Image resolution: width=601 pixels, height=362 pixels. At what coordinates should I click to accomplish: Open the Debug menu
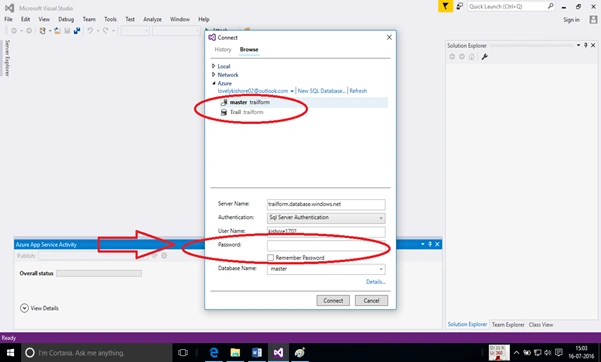[x=66, y=19]
